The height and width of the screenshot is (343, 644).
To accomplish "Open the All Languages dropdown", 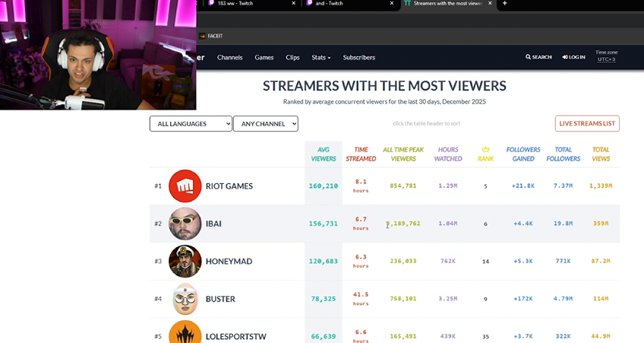I will click(x=191, y=124).
